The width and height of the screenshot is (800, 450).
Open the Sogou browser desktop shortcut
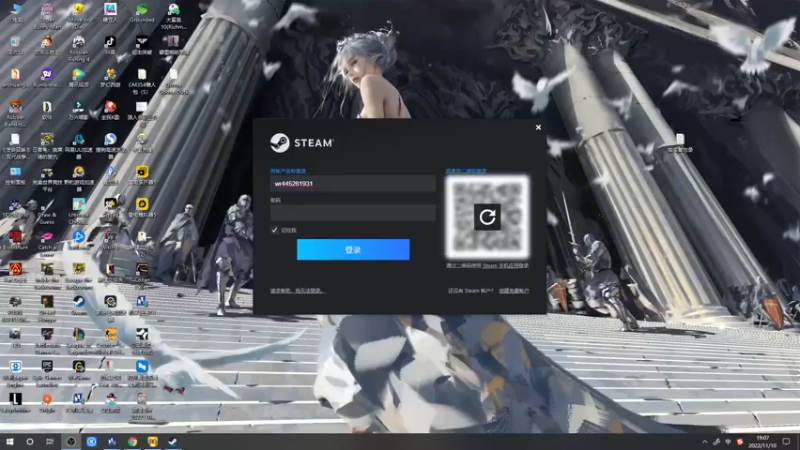[110, 145]
